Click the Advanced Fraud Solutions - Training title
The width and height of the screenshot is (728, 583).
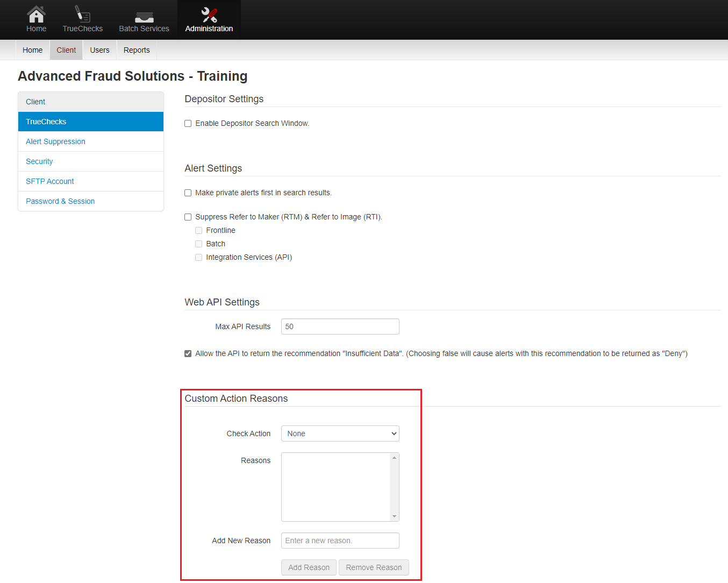133,76
